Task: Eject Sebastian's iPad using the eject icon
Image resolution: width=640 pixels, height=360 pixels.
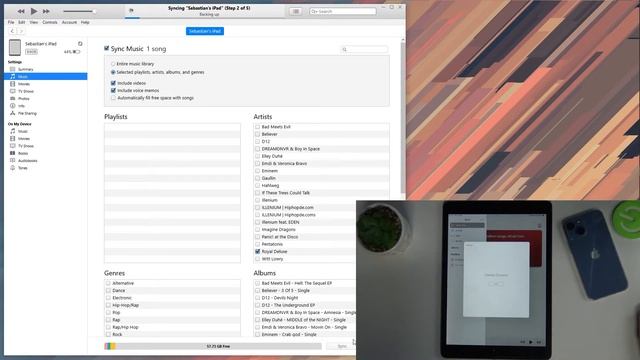Action: (80, 44)
